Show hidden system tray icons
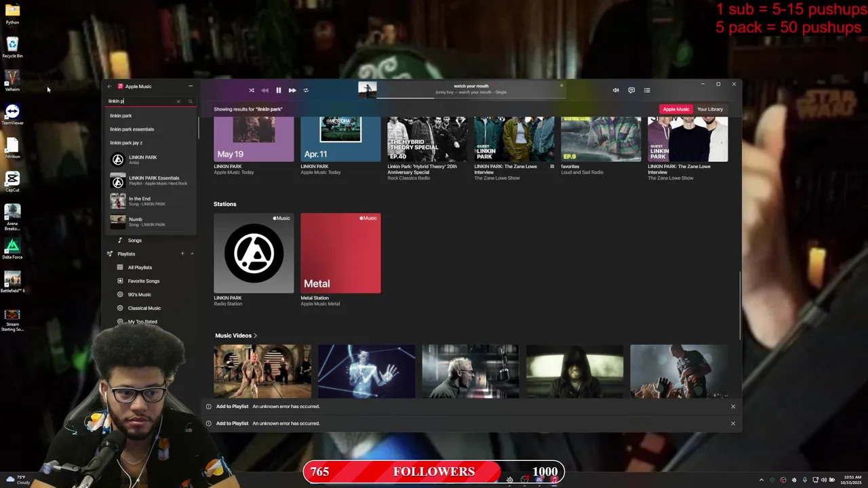Screen dimensions: 868x488 click(761, 480)
